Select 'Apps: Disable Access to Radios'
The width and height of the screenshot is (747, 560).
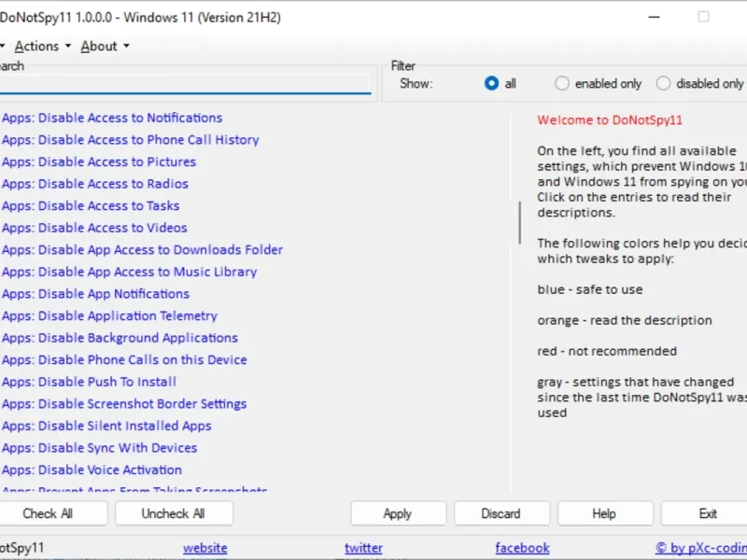click(95, 183)
